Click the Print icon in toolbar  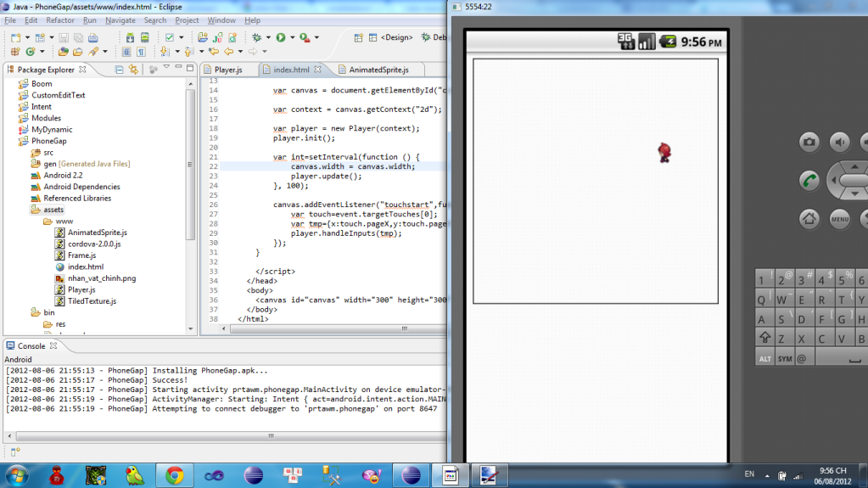pyautogui.click(x=93, y=37)
